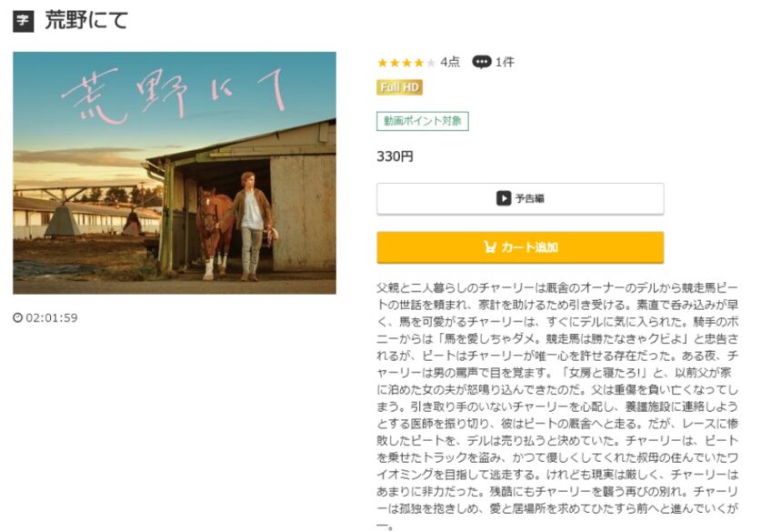Click the movie synopsis paragraph
This screenshot has height=532, width=771.
[x=557, y=407]
